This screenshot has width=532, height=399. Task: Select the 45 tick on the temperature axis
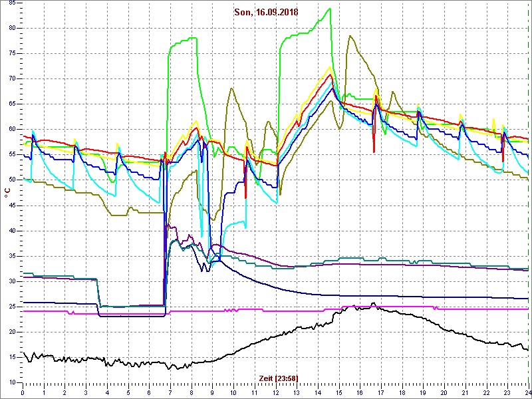coord(12,205)
